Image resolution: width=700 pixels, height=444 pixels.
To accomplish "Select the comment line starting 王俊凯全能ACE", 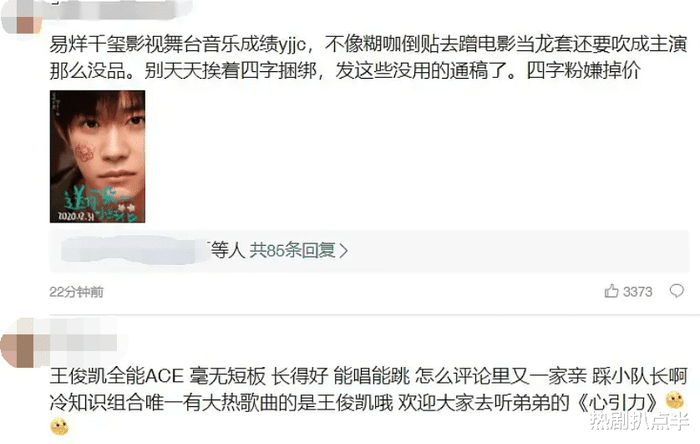I will point(368,377).
